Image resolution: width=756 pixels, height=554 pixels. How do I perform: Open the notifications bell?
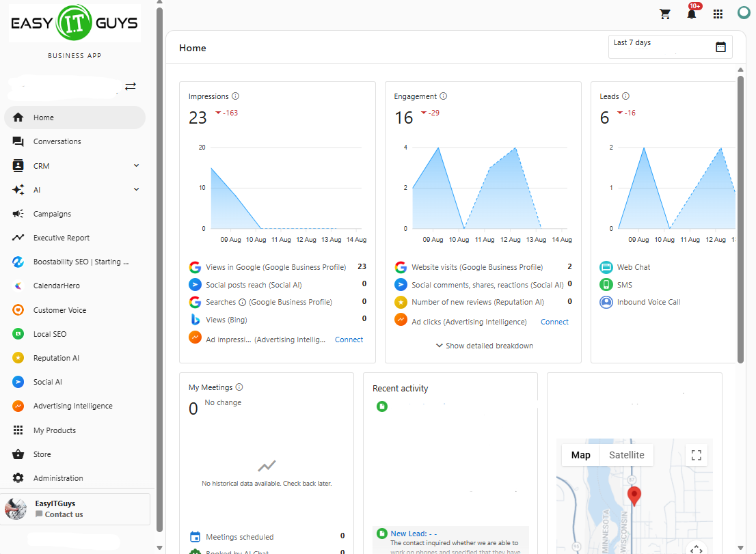[691, 14]
